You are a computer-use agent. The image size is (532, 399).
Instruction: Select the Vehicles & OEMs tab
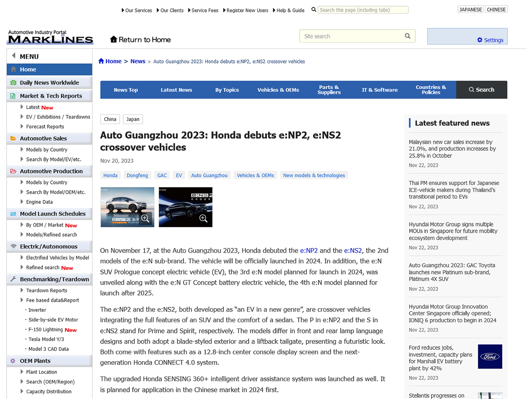point(278,90)
